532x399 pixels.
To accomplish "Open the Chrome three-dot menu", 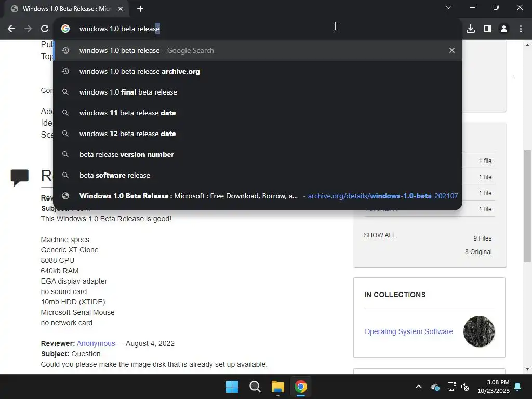I will pos(521,29).
